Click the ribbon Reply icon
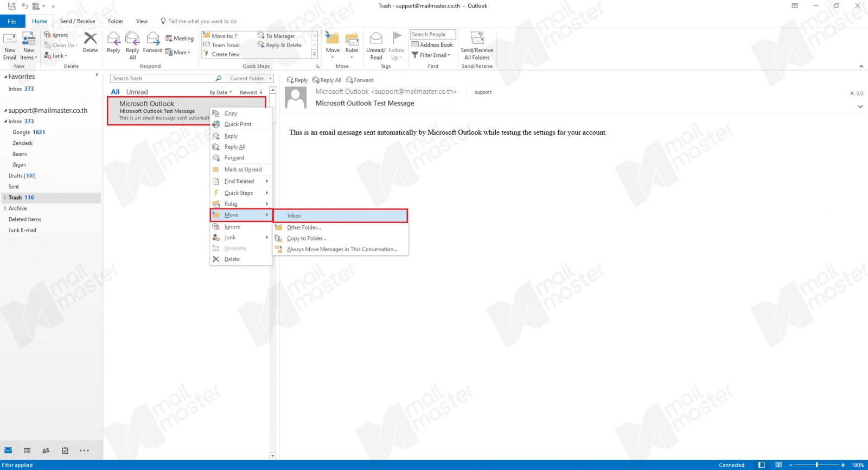The height and width of the screenshot is (470, 868). click(x=113, y=39)
